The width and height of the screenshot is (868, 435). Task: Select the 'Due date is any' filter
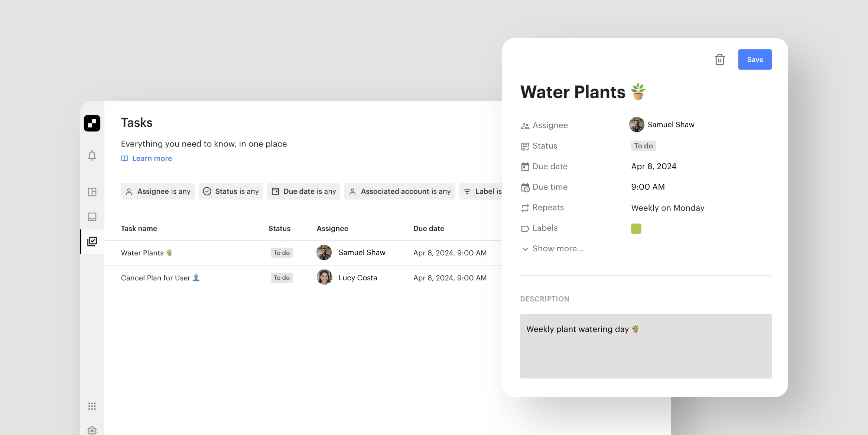point(304,191)
